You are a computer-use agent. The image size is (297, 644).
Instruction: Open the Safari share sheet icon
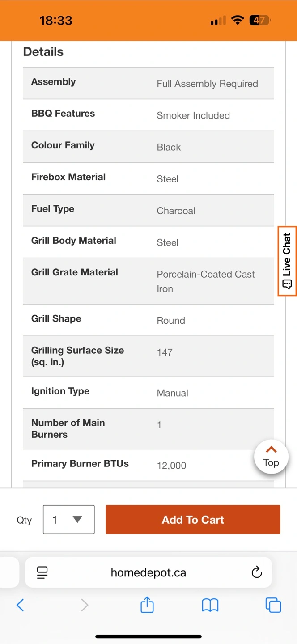click(x=147, y=605)
